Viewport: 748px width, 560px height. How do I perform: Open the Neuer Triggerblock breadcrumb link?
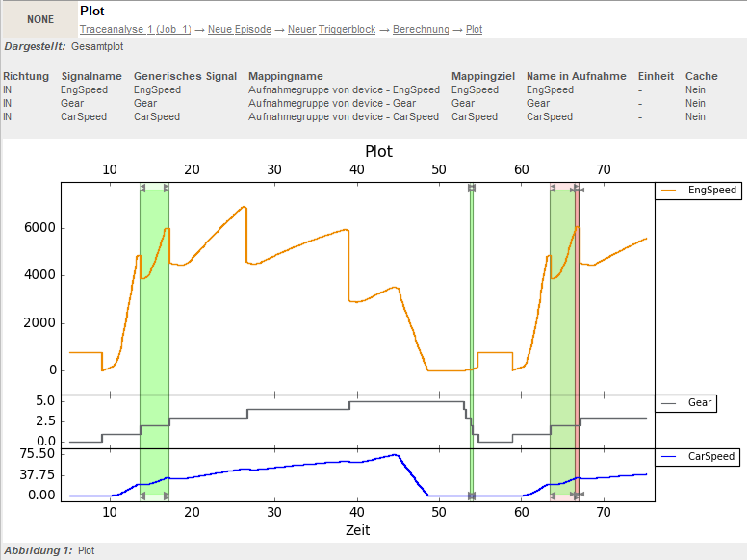point(331,29)
